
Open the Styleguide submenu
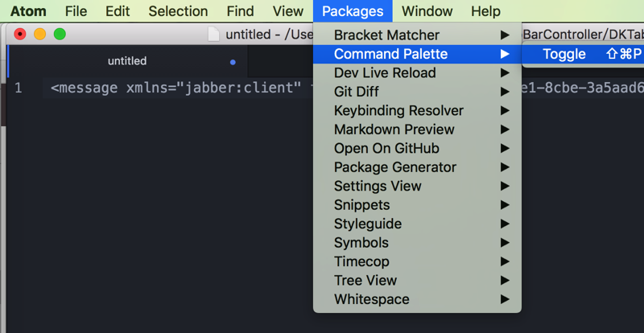(x=417, y=224)
